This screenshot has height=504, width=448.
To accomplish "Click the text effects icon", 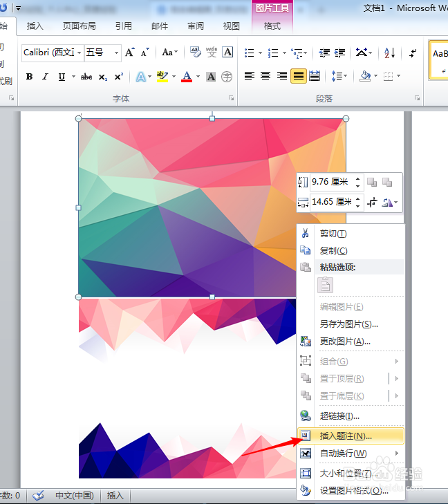I will coord(141,77).
